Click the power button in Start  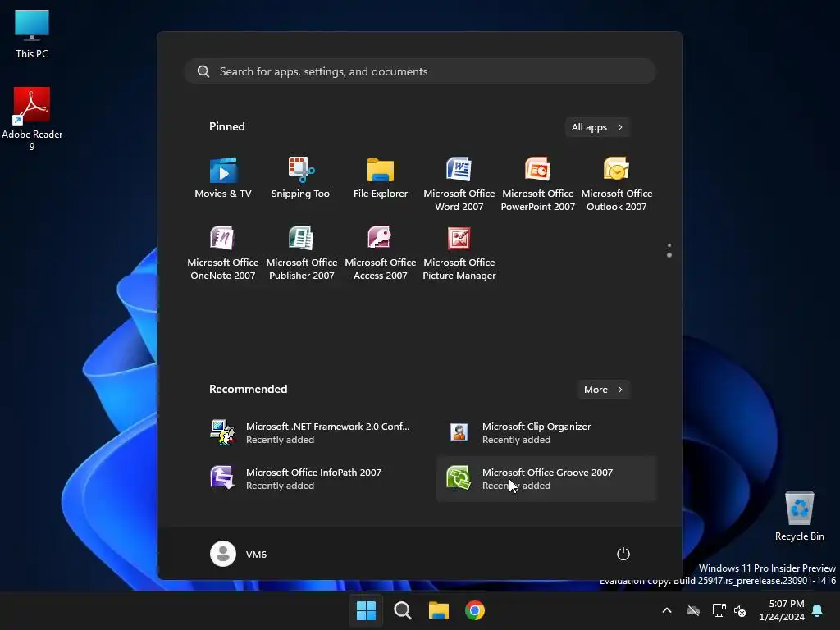coord(623,554)
